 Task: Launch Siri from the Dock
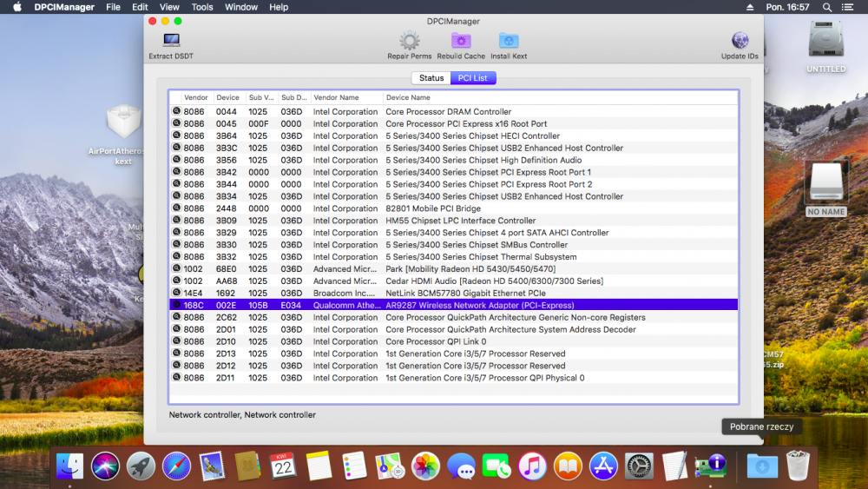(x=105, y=466)
